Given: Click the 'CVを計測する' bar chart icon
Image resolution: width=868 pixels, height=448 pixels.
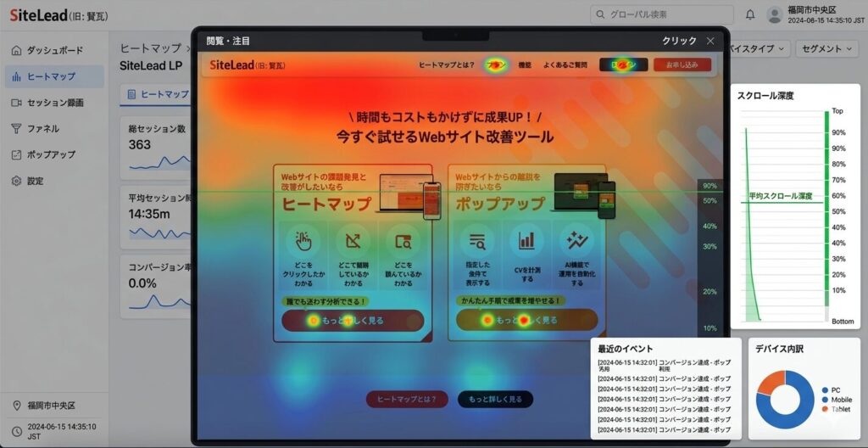Looking at the screenshot, I should [x=526, y=241].
